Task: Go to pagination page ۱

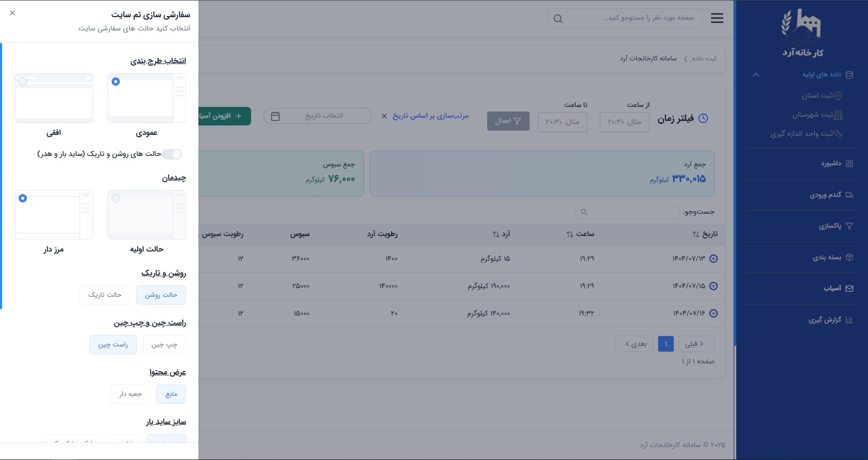Action: click(x=666, y=344)
